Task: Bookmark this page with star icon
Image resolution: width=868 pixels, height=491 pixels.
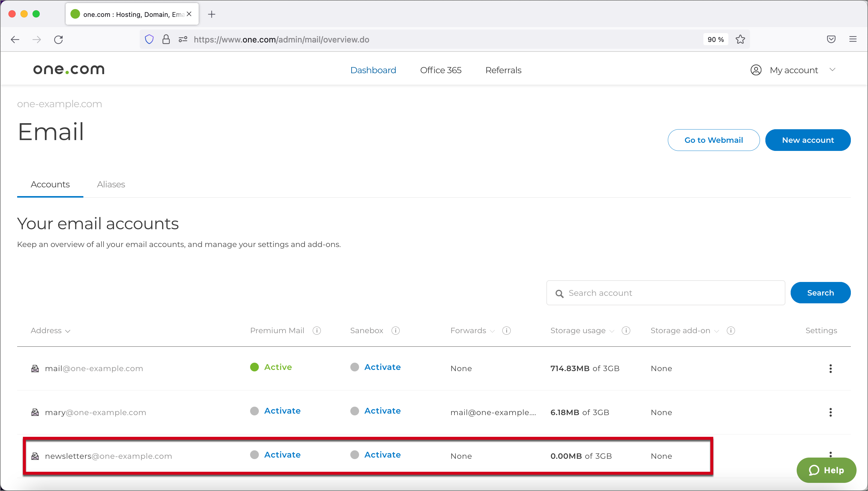Action: (x=740, y=39)
